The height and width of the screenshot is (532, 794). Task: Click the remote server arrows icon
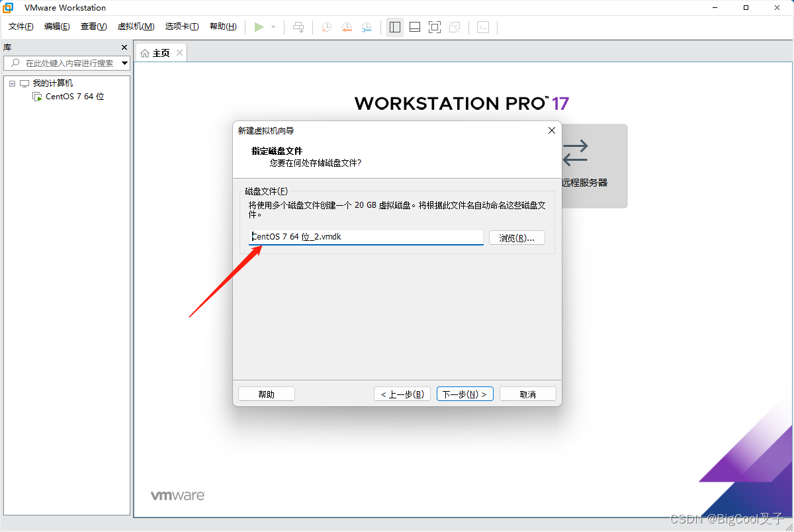575,152
